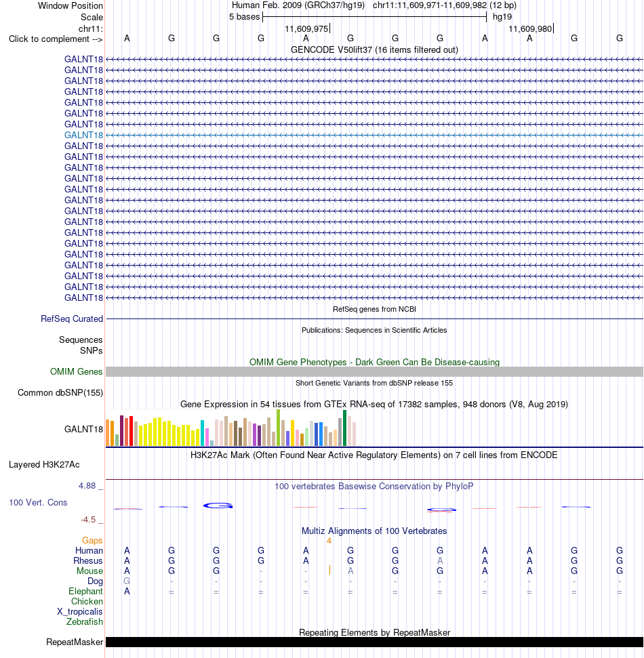Click the tall dark-green bar in GTEx chart
The width and height of the screenshot is (644, 658).
point(344,428)
